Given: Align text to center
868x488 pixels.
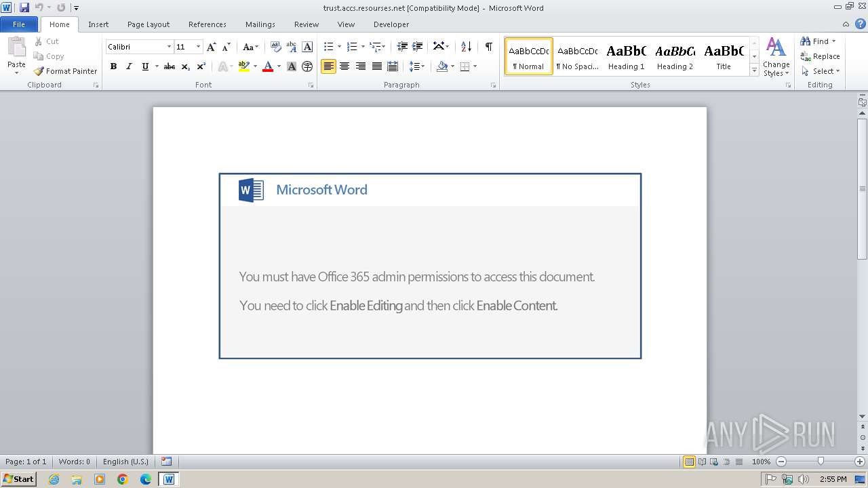Looking at the screenshot, I should [344, 66].
